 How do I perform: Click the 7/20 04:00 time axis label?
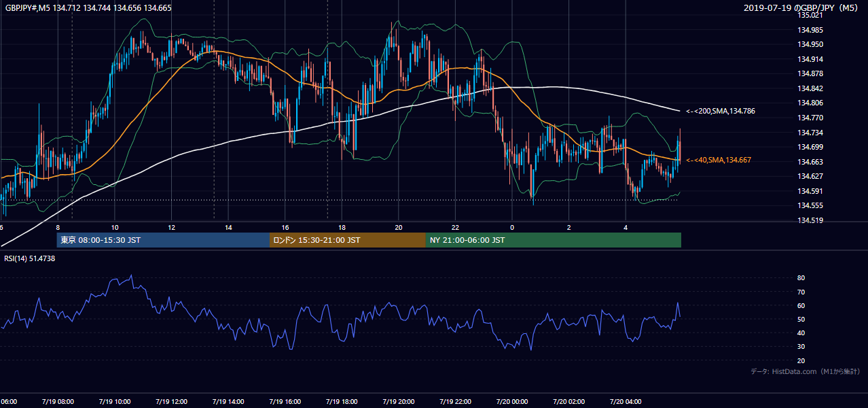[625, 402]
